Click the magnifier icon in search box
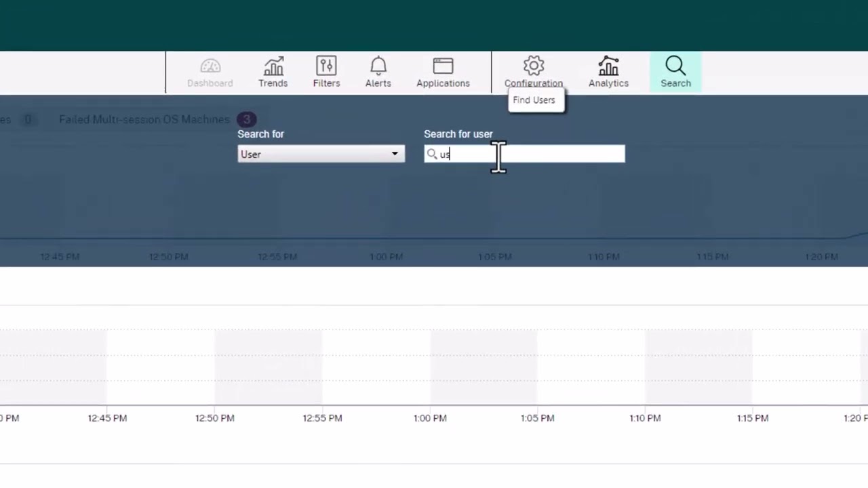Screen dimensions: 868x488 coord(433,154)
